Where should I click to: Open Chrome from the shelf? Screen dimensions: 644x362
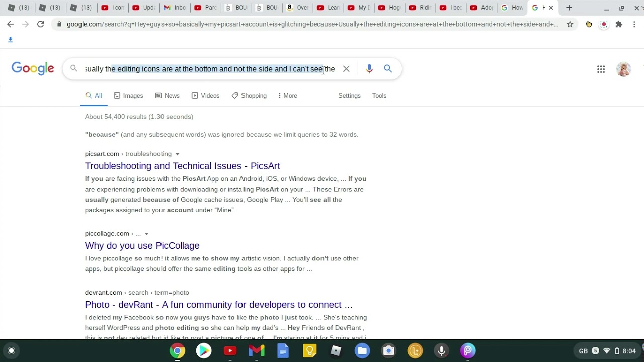point(177,351)
